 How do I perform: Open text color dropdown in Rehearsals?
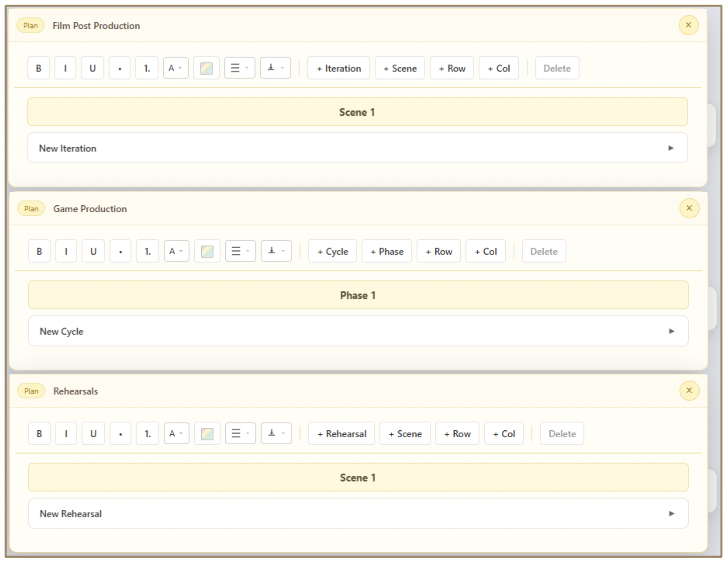[176, 433]
